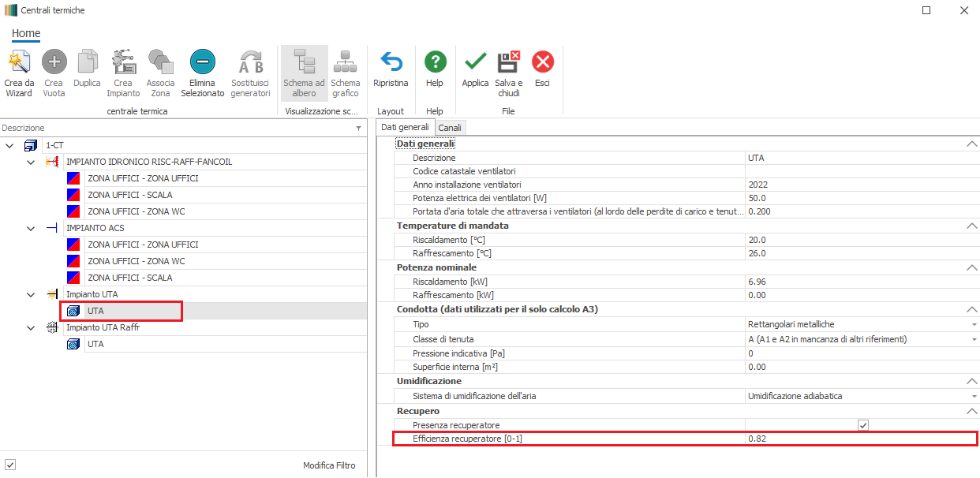
Task: Click Salva e chiudi icon
Action: click(508, 63)
